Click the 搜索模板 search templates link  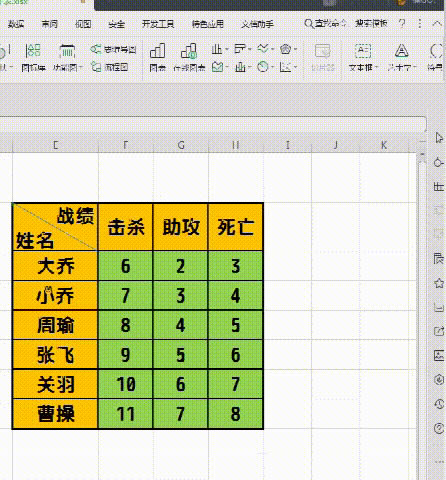pyautogui.click(x=371, y=23)
